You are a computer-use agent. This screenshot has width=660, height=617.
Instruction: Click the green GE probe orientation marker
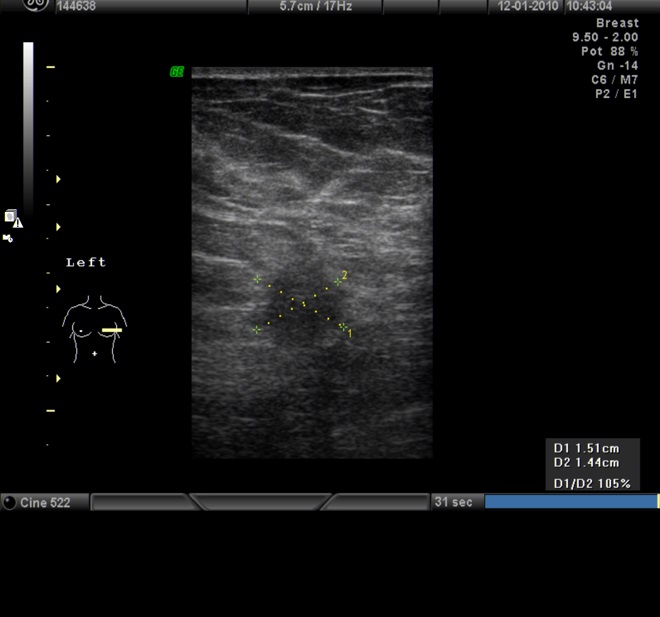point(177,72)
